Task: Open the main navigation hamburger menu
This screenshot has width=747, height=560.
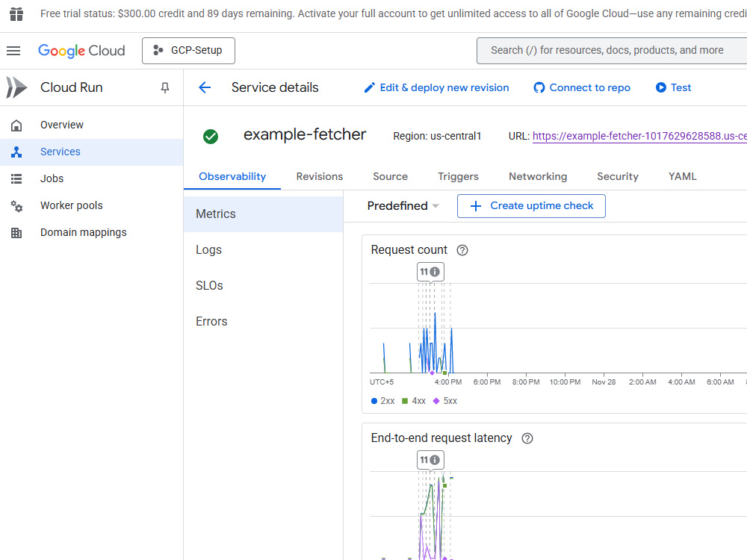Action: [x=13, y=51]
